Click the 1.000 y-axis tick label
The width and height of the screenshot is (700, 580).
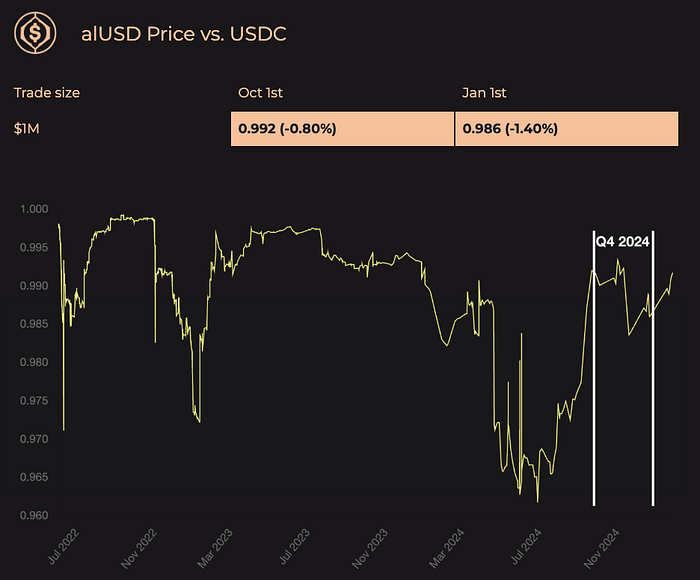point(34,209)
